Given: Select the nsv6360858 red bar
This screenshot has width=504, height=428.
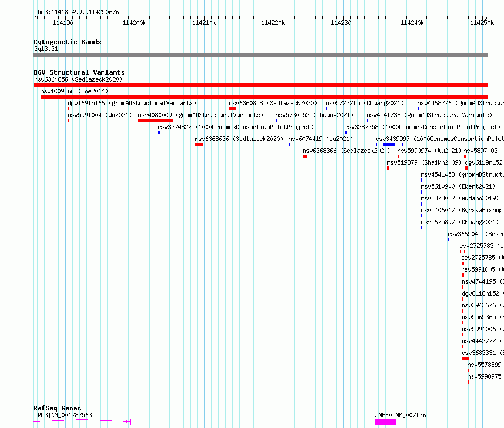Looking at the screenshot, I should click(x=232, y=109).
